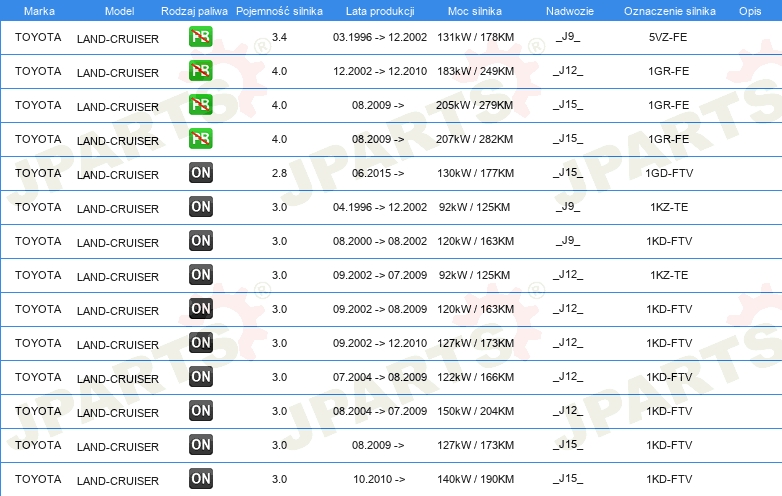The image size is (782, 496).
Task: Select the 5VZ-FE engine code cell
Action: (669, 37)
